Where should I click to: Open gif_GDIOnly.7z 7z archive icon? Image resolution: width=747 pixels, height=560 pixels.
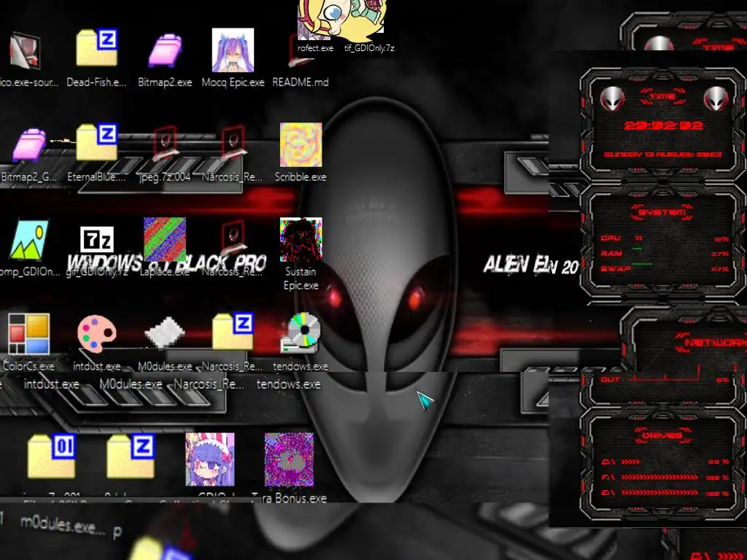pos(97,239)
